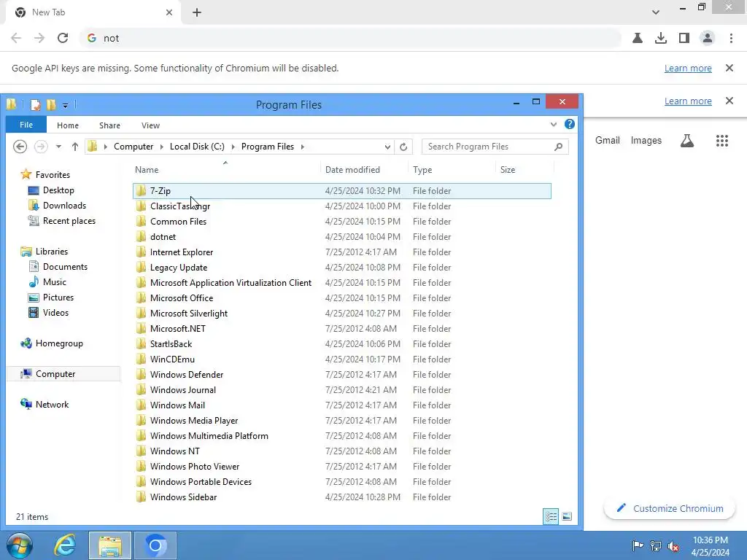Sort by Name column header
This screenshot has width=747, height=560.
pyautogui.click(x=147, y=169)
